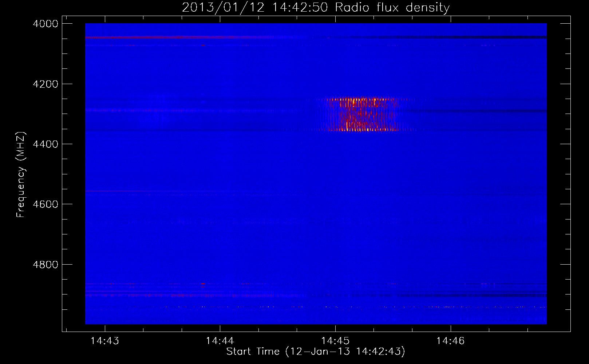Click the plot title '2013/01/12 14:42:50 Radio flux density'
Screen dimensions: 589x364
coord(316,7)
